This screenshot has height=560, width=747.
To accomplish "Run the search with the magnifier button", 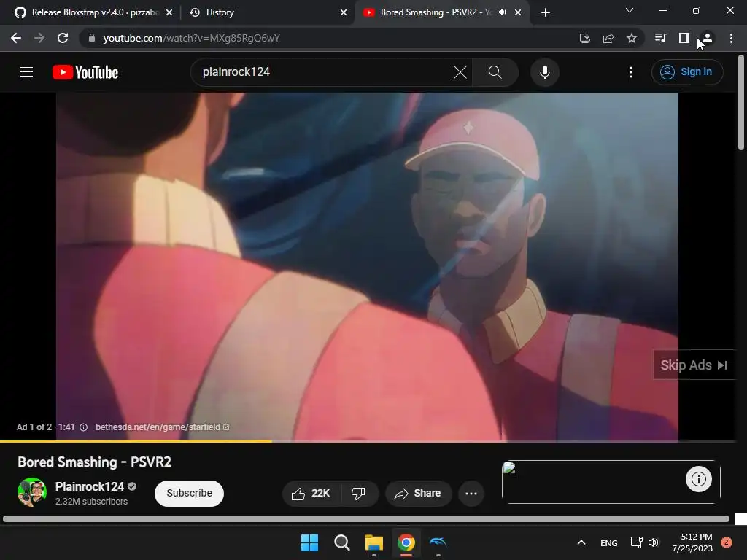I will tap(495, 72).
